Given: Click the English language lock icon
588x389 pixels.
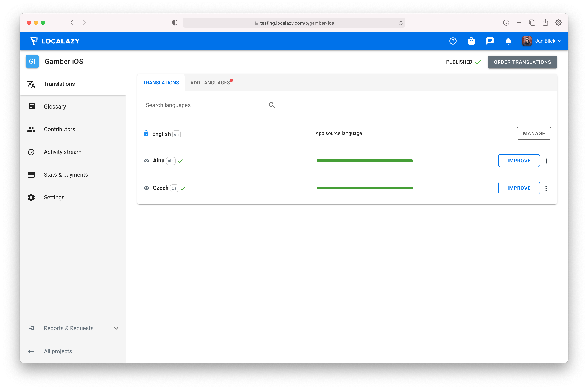Looking at the screenshot, I should pyautogui.click(x=146, y=134).
